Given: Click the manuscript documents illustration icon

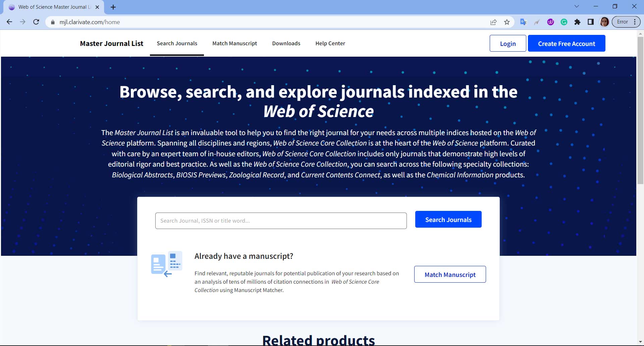Looking at the screenshot, I should pos(166,264).
